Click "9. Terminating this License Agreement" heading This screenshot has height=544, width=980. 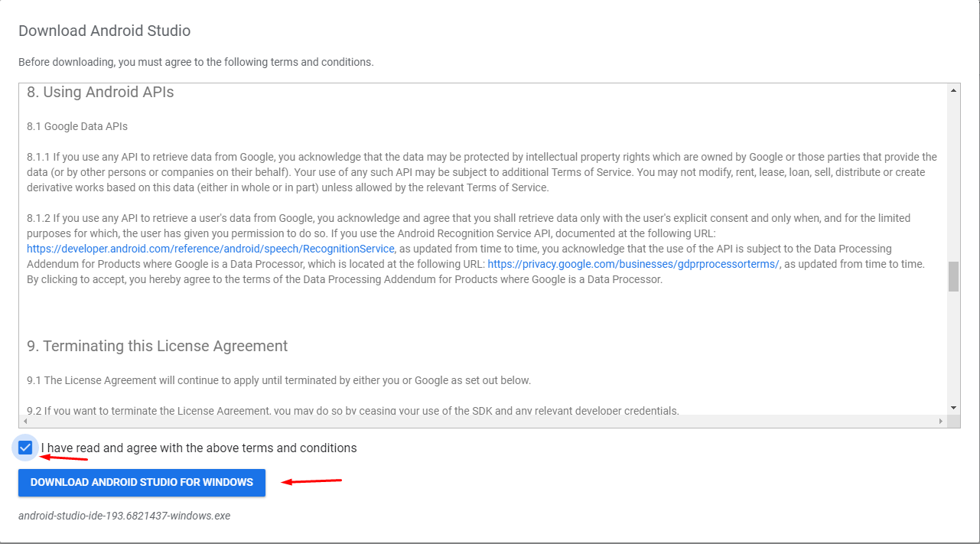point(157,346)
